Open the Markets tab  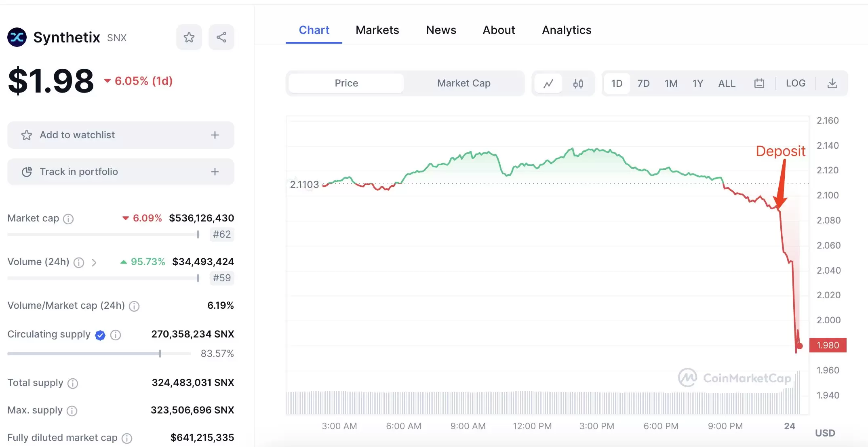coord(377,30)
